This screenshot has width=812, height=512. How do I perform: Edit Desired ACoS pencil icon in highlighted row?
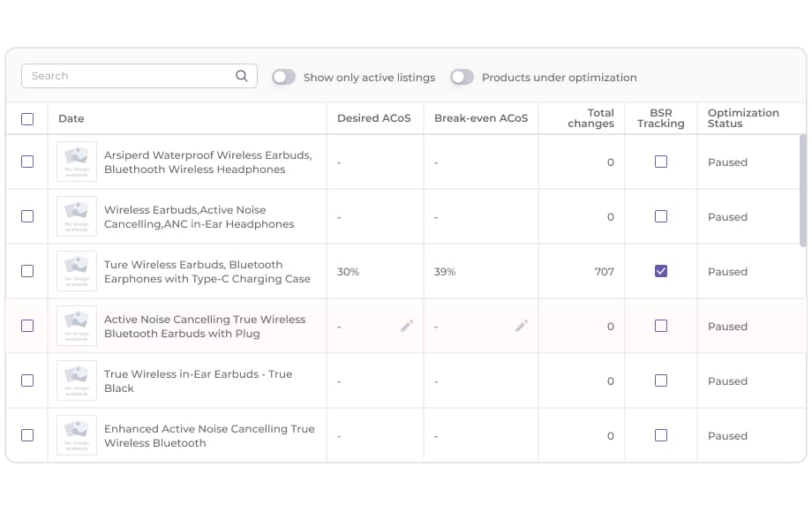coord(406,326)
